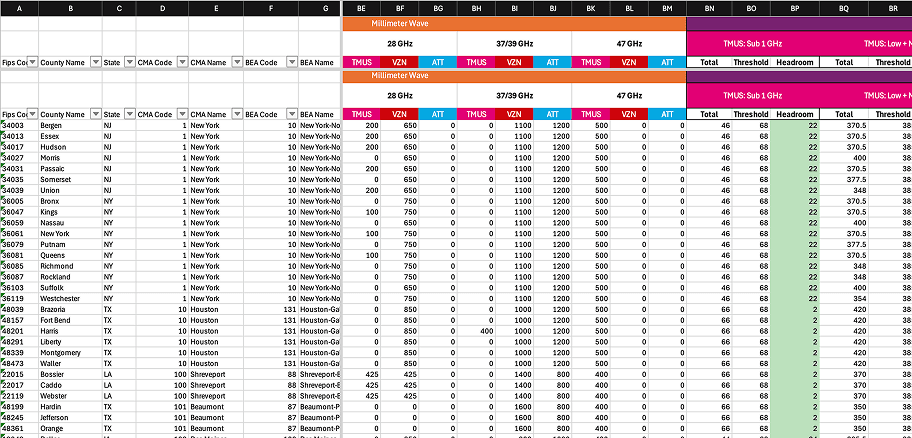
Task: Select column BF header
Action: coord(400,8)
